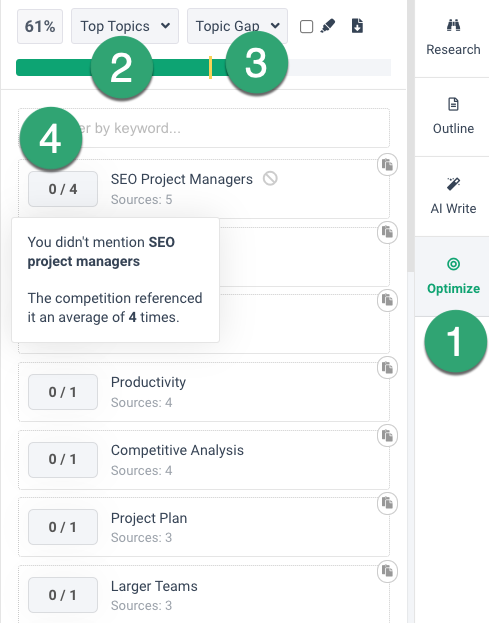Click the 61% score button

click(x=40, y=26)
